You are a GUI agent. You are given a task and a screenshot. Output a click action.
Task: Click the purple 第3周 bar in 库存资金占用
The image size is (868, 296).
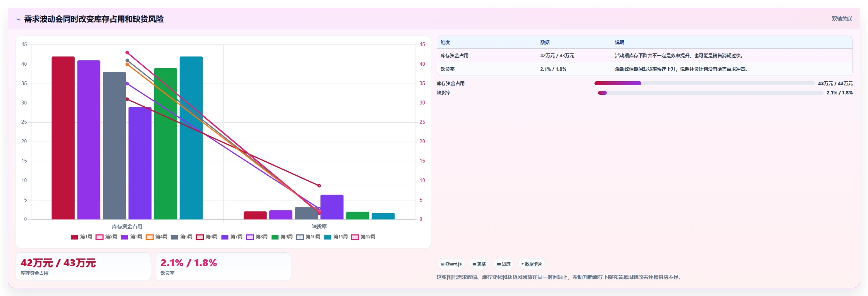coord(89,140)
